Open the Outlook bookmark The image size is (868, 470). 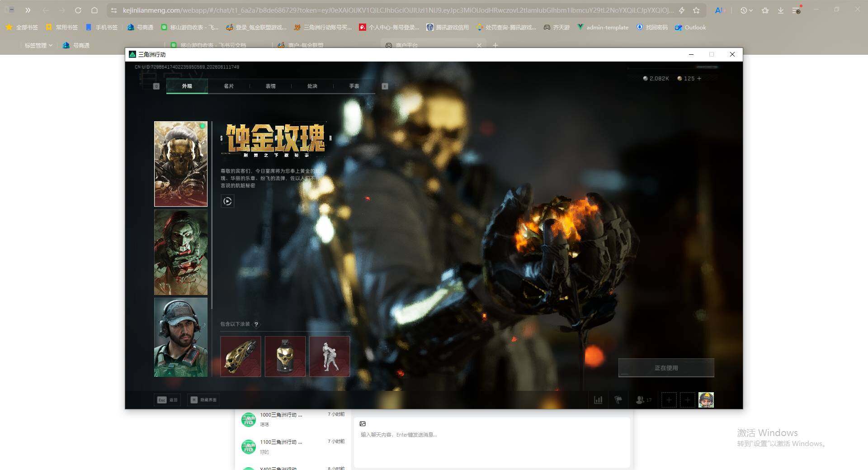tap(690, 28)
